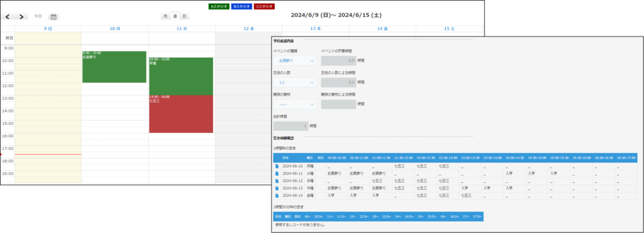Switch to the 日 day view tab
This screenshot has height=233, width=644.
pos(185,16)
